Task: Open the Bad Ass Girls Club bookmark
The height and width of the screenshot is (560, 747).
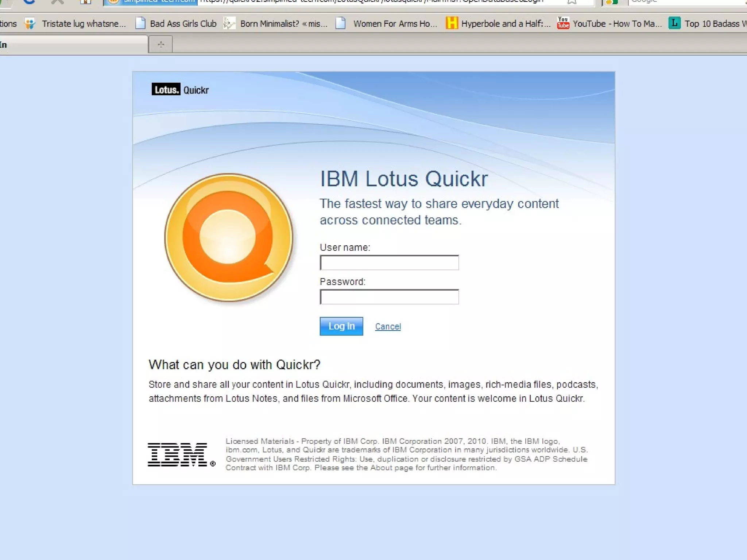Action: (x=183, y=24)
